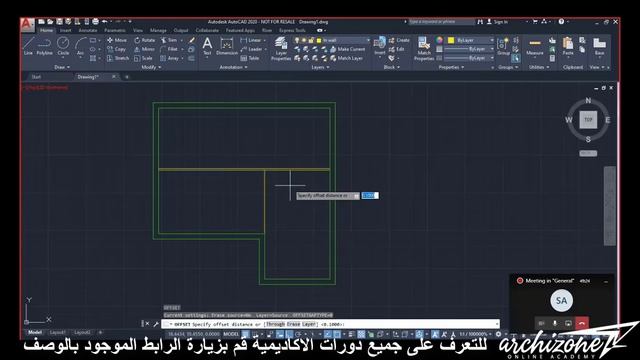Select the Arc tool

80,46
